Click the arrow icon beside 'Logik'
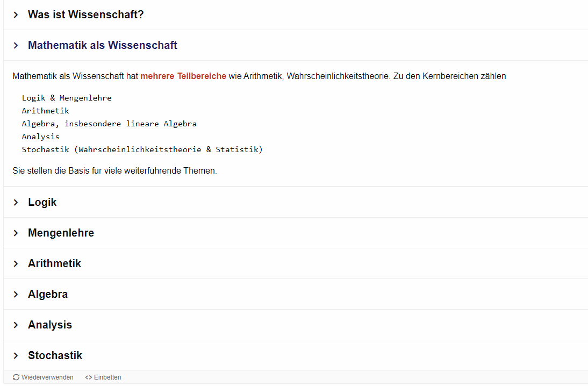The image size is (588, 386). coord(16,203)
